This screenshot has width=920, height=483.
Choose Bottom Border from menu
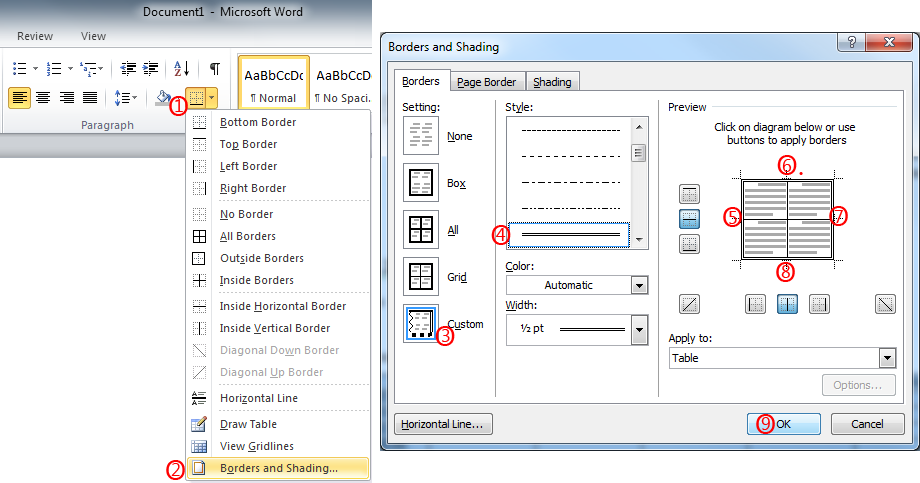[279, 122]
